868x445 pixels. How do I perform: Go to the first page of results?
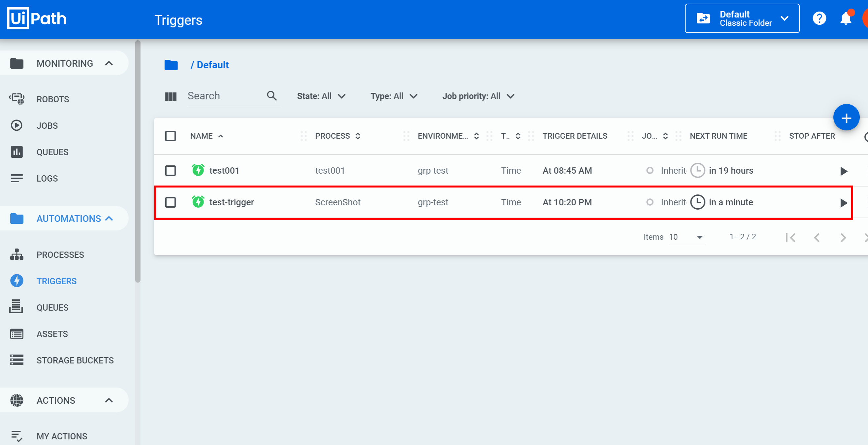(x=790, y=238)
